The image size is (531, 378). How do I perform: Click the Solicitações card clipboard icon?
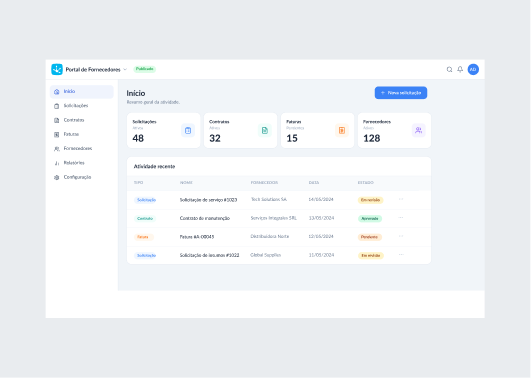188,130
